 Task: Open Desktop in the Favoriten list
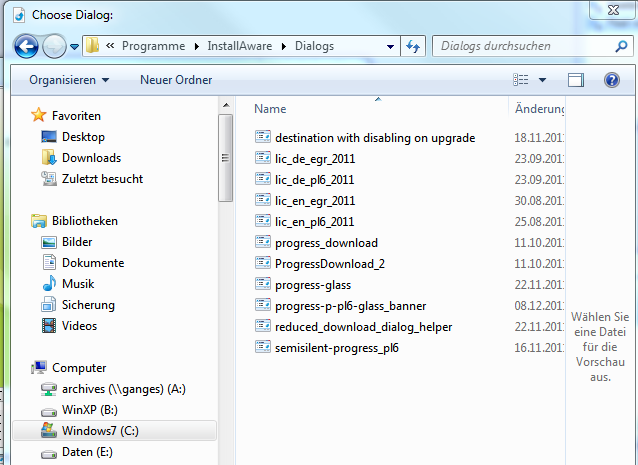point(83,137)
